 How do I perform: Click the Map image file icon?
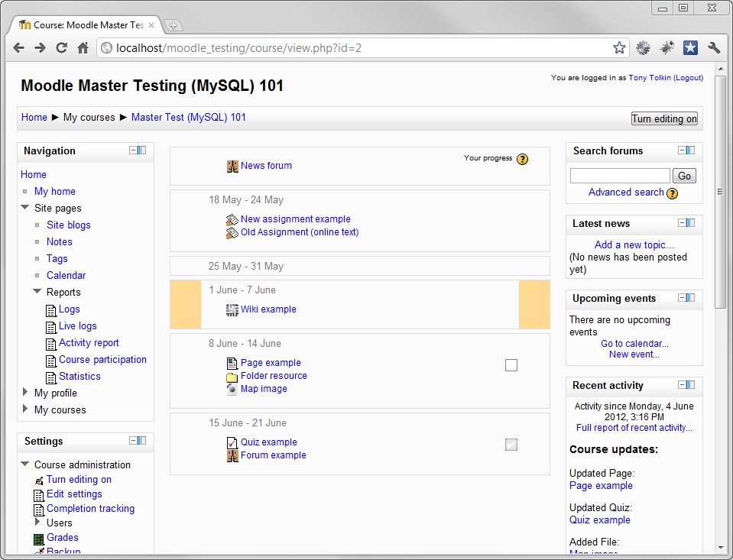(x=232, y=390)
